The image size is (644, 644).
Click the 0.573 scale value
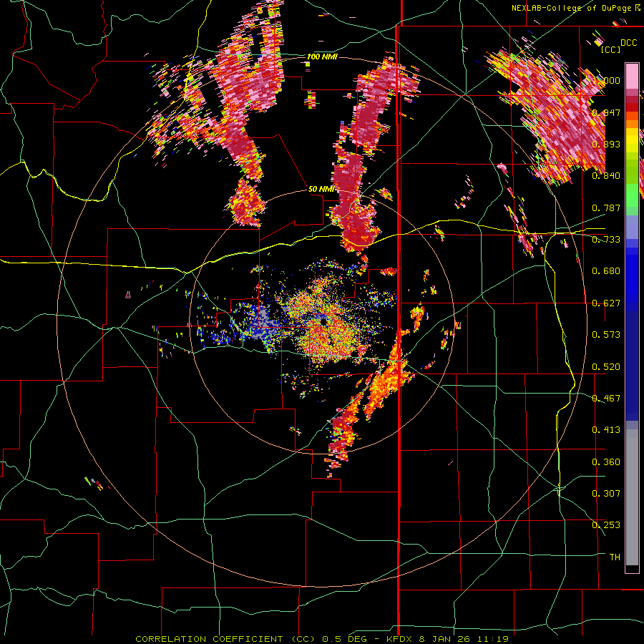point(606,335)
